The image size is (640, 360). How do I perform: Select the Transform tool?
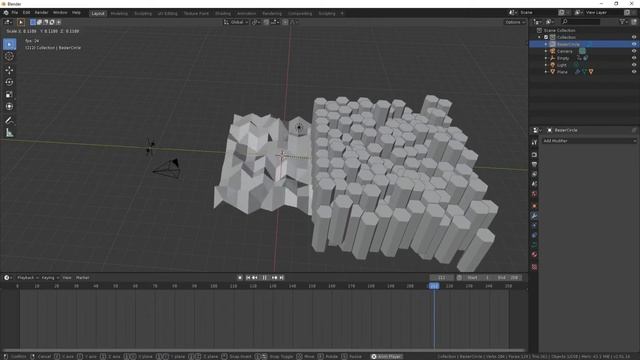click(9, 107)
